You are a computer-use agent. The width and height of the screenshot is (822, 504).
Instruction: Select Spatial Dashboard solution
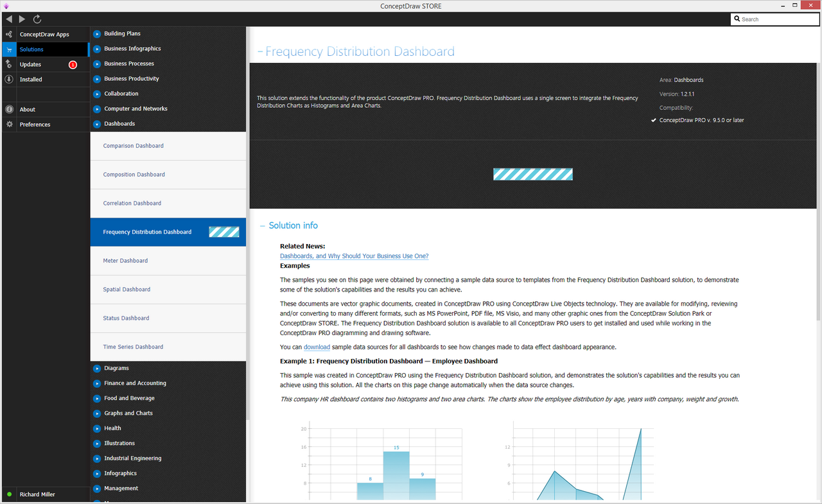[x=168, y=290]
